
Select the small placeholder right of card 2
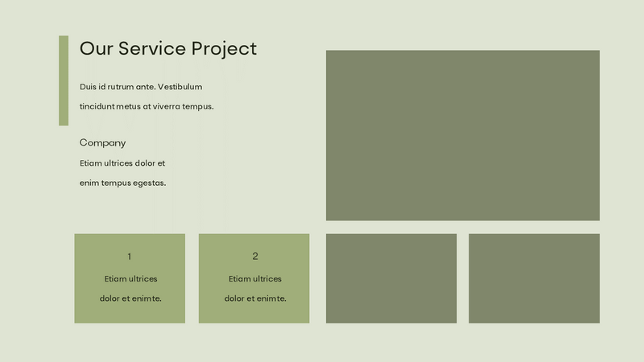pos(391,278)
